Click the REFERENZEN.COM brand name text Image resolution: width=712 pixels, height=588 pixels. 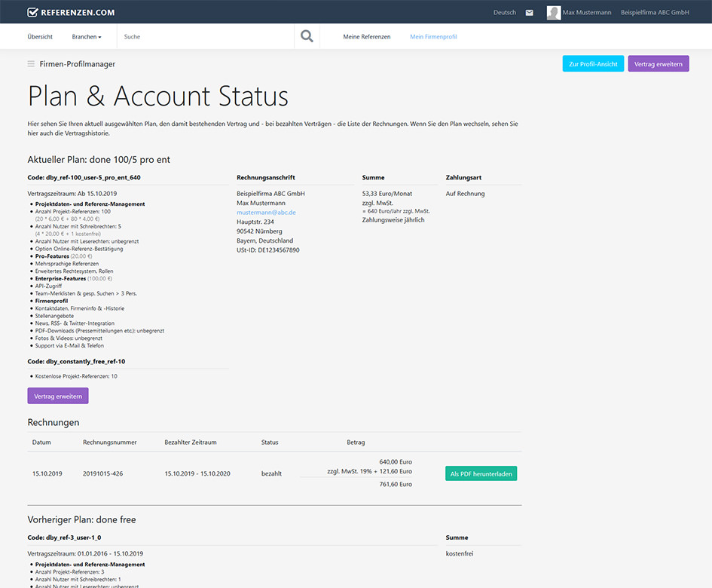tap(78, 12)
